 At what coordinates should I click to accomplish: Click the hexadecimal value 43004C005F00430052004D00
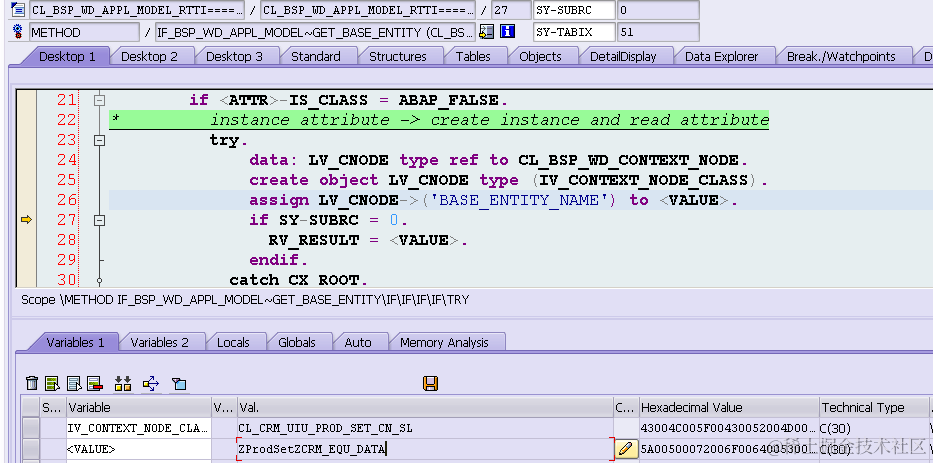coord(728,428)
